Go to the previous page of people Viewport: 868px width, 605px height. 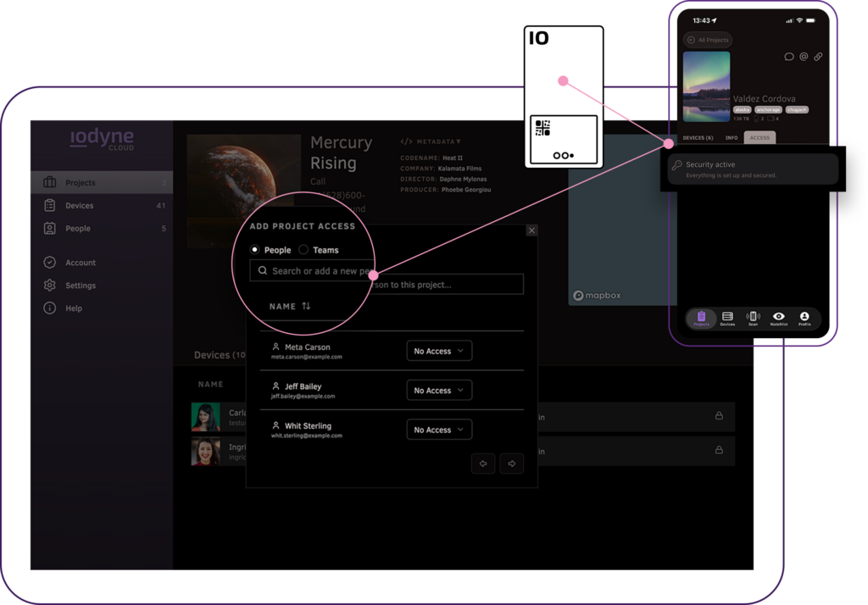click(x=483, y=463)
